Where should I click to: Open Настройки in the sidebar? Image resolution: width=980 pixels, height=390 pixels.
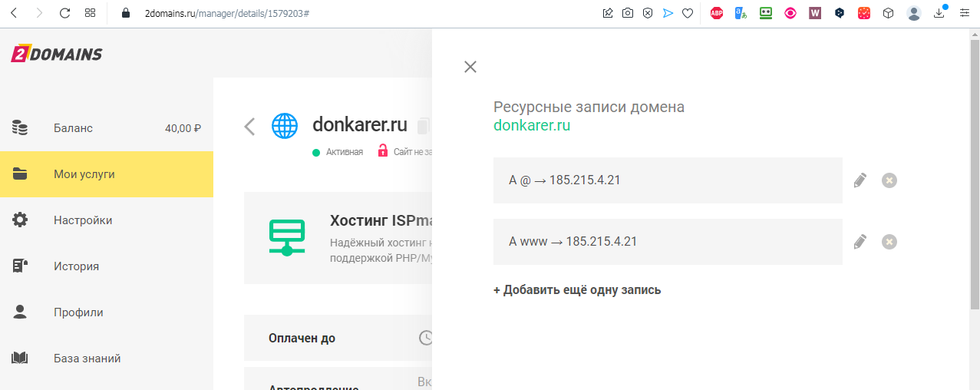coord(107,220)
